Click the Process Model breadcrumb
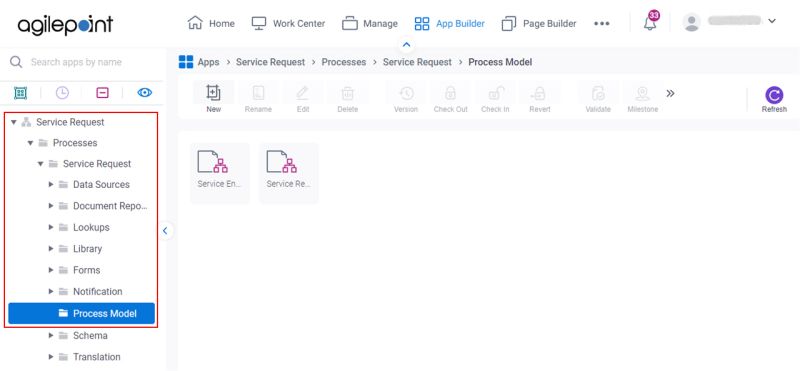800x371 pixels. (x=500, y=62)
